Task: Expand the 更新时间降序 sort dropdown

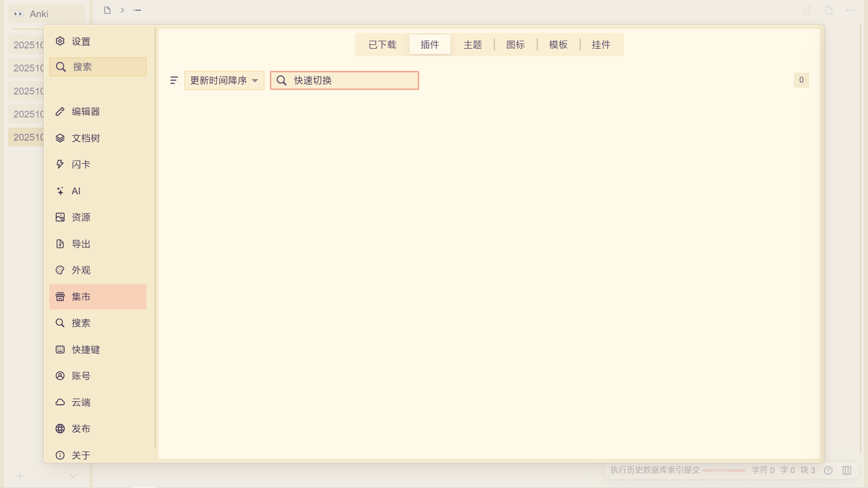Action: (224, 80)
